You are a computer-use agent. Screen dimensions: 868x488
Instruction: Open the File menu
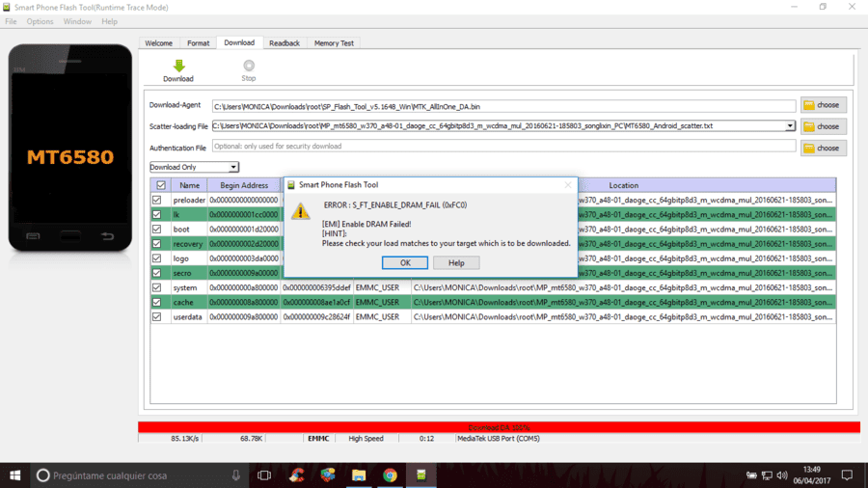tap(11, 21)
